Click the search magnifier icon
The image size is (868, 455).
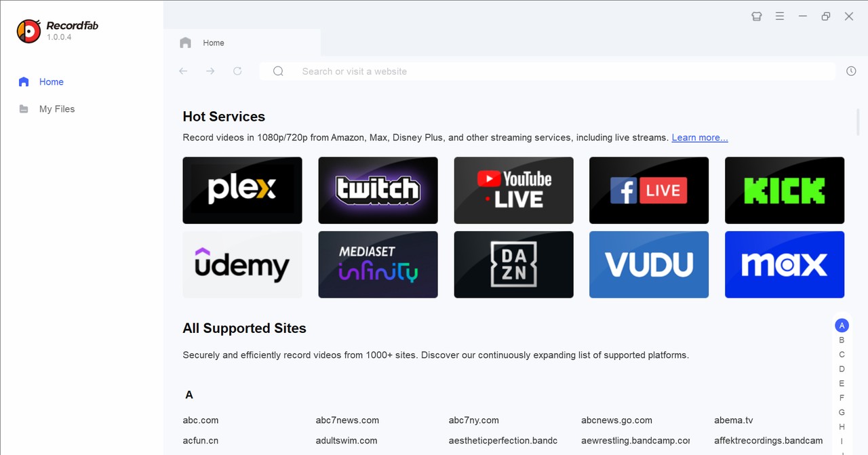pos(278,71)
